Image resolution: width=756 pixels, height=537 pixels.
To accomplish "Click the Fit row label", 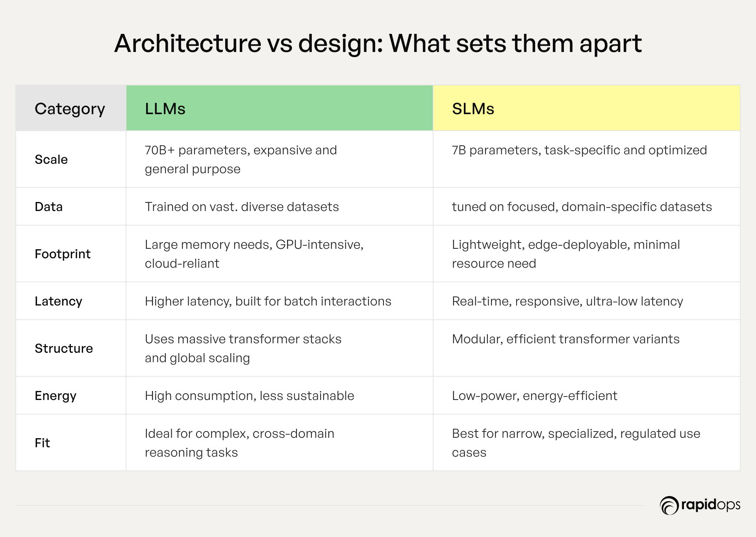I will (42, 443).
